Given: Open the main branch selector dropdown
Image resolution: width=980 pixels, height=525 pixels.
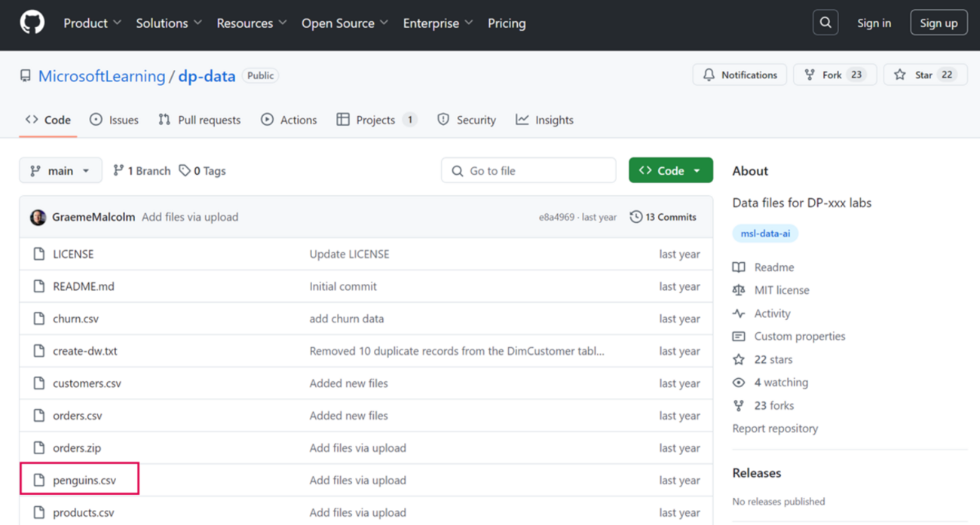Looking at the screenshot, I should click(x=60, y=171).
